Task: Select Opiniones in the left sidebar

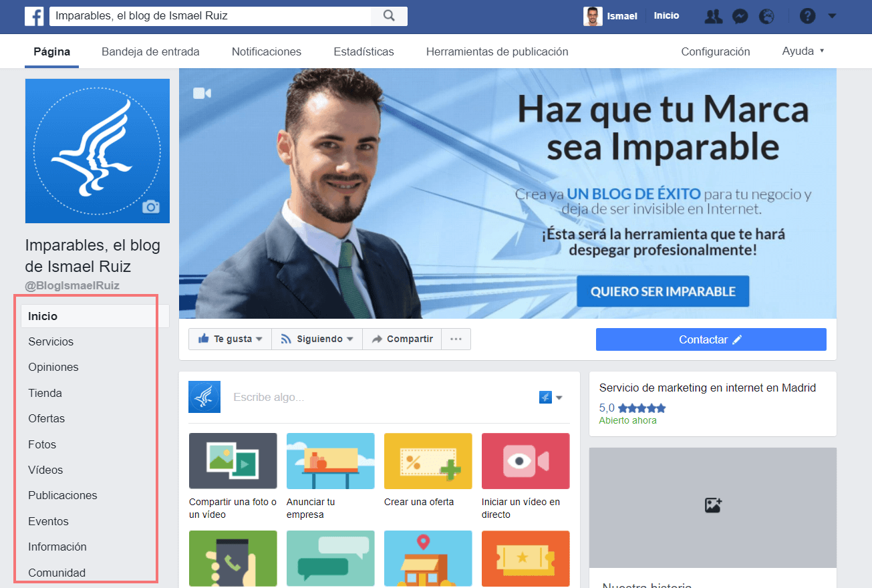Action: (53, 367)
